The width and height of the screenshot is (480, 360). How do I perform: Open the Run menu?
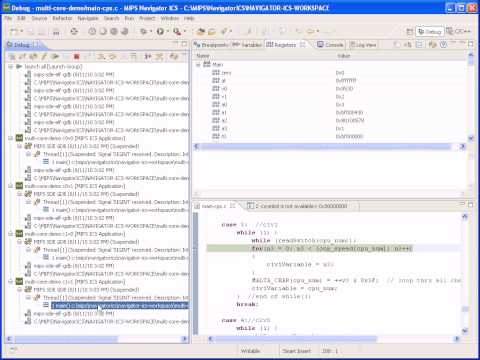pos(129,18)
